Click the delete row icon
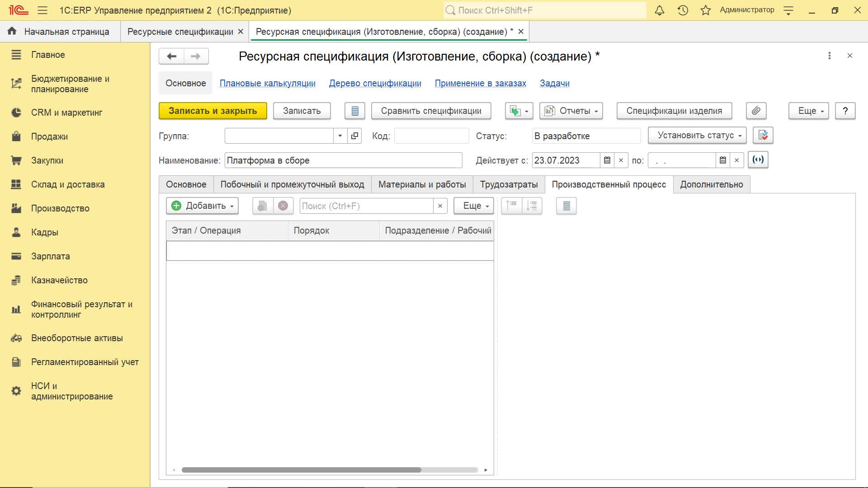 [283, 206]
